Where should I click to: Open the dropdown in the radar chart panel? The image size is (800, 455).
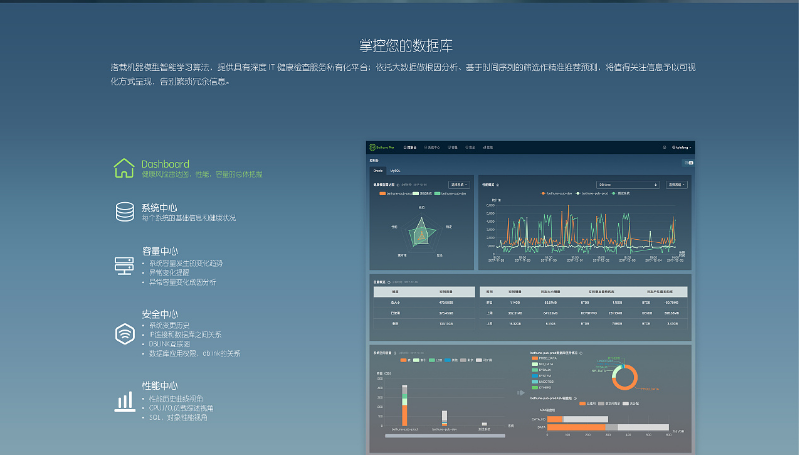pyautogui.click(x=459, y=184)
